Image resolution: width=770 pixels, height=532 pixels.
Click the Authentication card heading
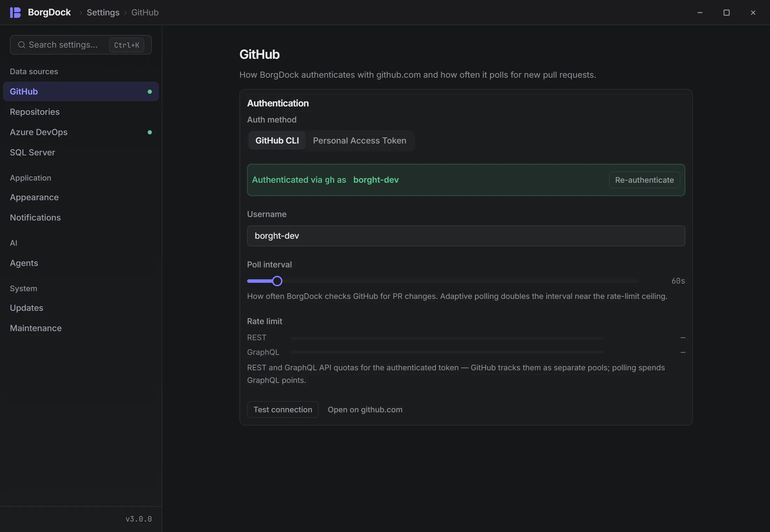click(278, 103)
